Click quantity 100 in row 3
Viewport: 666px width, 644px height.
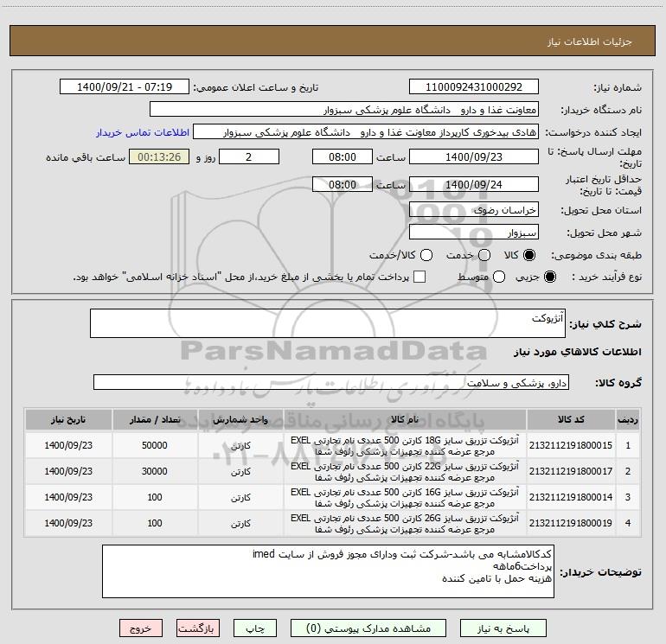pyautogui.click(x=155, y=497)
